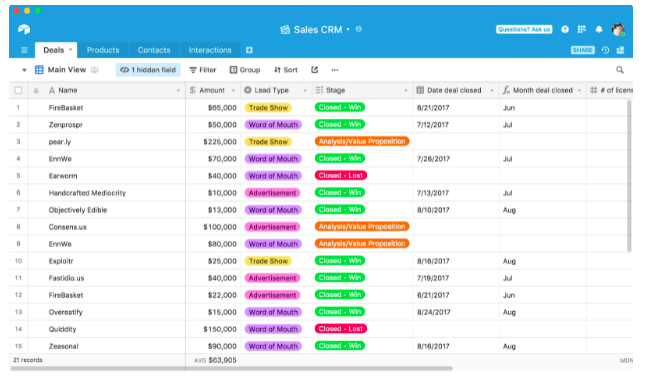Image resolution: width=650 pixels, height=390 pixels.
Task: Open the Group menu
Action: click(245, 70)
